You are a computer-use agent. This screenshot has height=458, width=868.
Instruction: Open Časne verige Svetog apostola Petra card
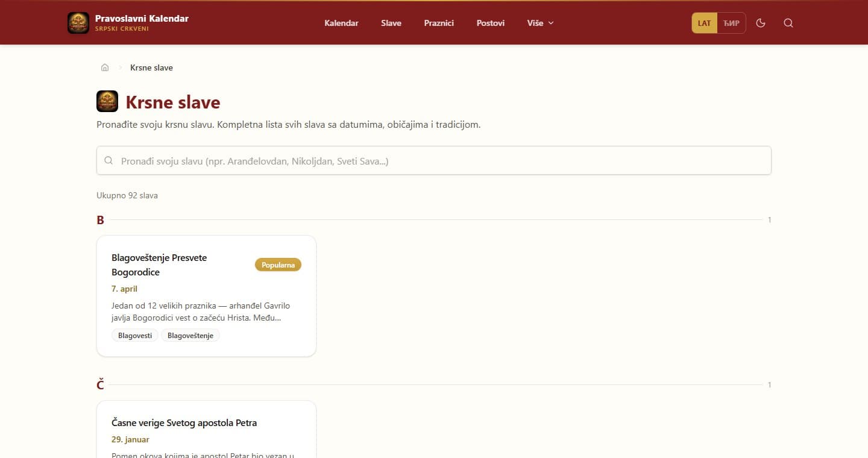click(206, 429)
